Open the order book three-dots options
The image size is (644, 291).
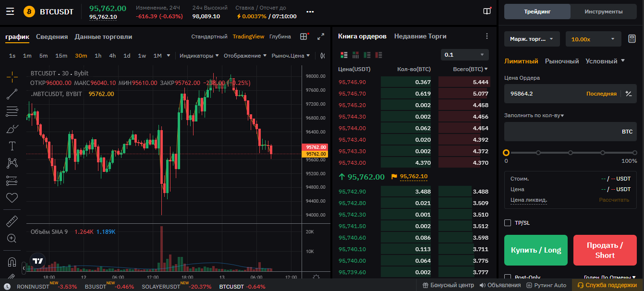(x=487, y=36)
